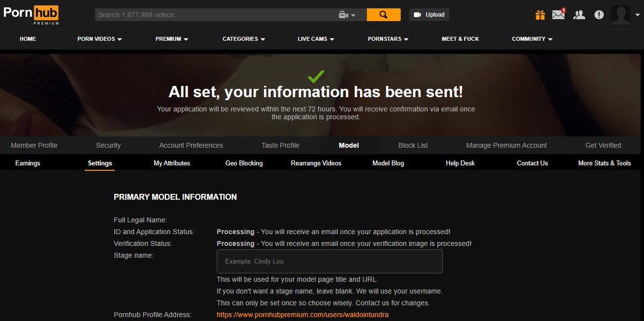Click the user avatar thumbnail
This screenshot has width=644, height=321.
point(621,15)
